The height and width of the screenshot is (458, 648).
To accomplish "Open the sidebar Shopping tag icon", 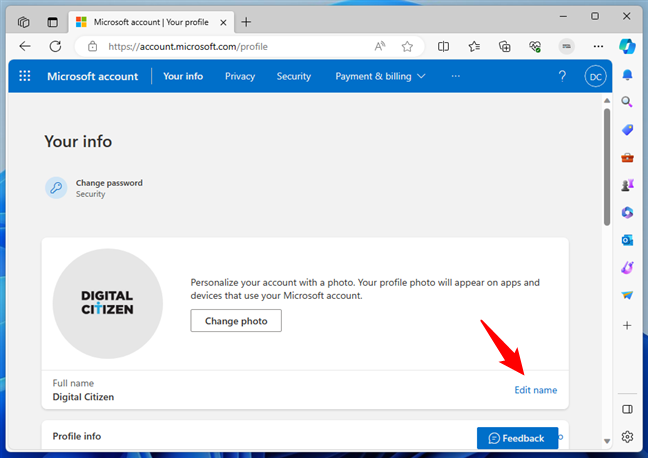I will (x=627, y=130).
